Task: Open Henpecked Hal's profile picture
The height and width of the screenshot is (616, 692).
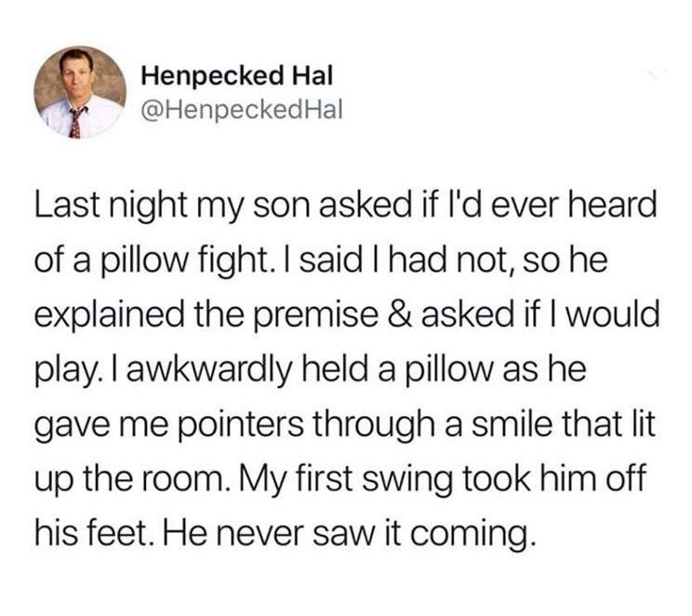Action: coord(80,92)
